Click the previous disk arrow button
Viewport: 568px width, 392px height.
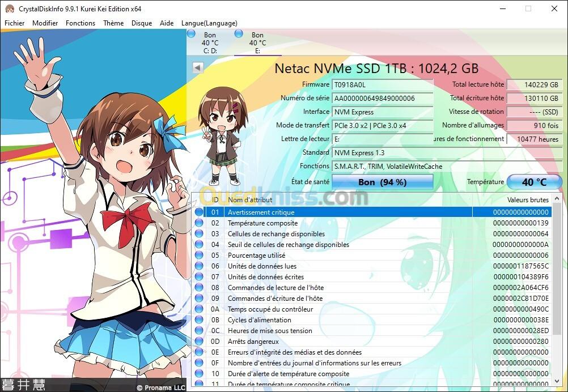point(198,67)
